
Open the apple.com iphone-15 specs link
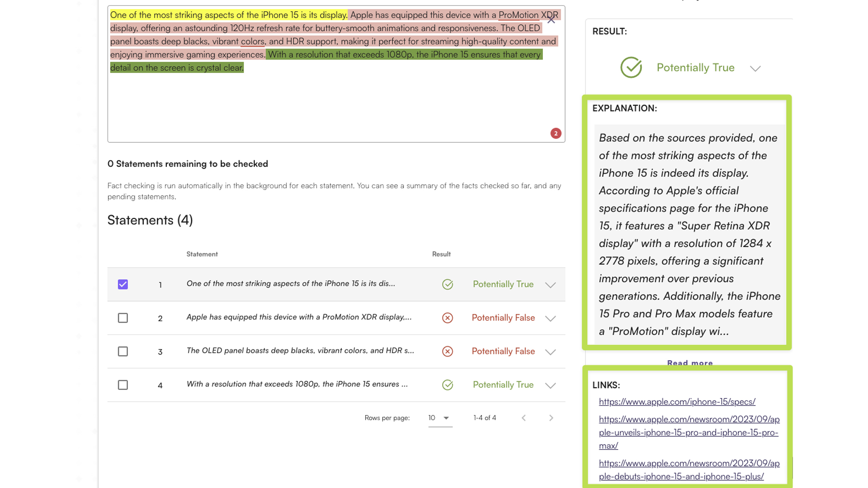click(677, 402)
